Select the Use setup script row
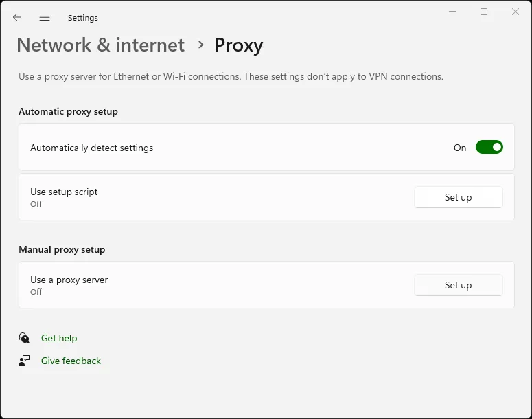 206,197
